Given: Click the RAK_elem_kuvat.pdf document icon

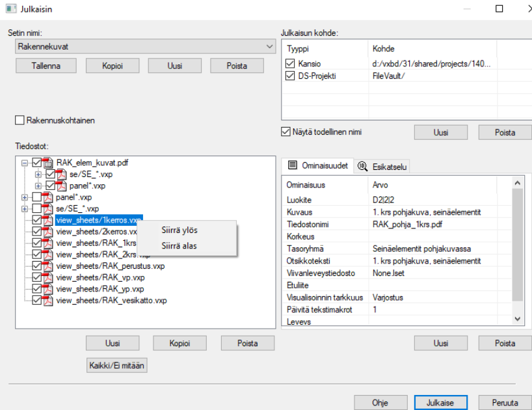Looking at the screenshot, I should [48, 163].
